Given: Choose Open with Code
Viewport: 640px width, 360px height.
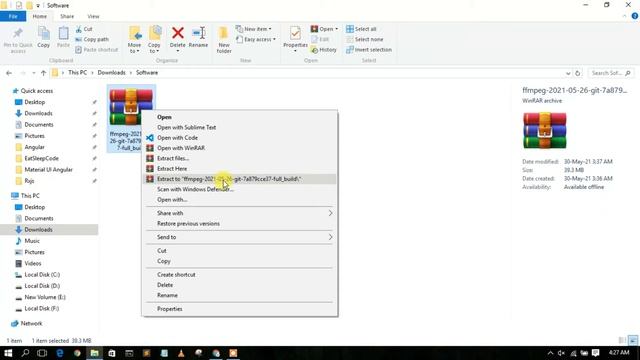Looking at the screenshot, I should coord(240,138).
